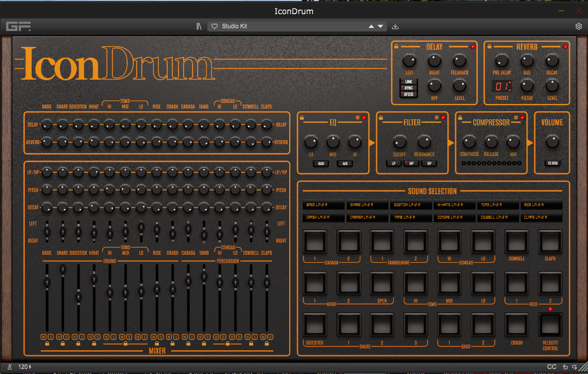Screen dimensions: 588x374
Task: Toggle the FX RTN button under Volume
Action: tap(552, 163)
